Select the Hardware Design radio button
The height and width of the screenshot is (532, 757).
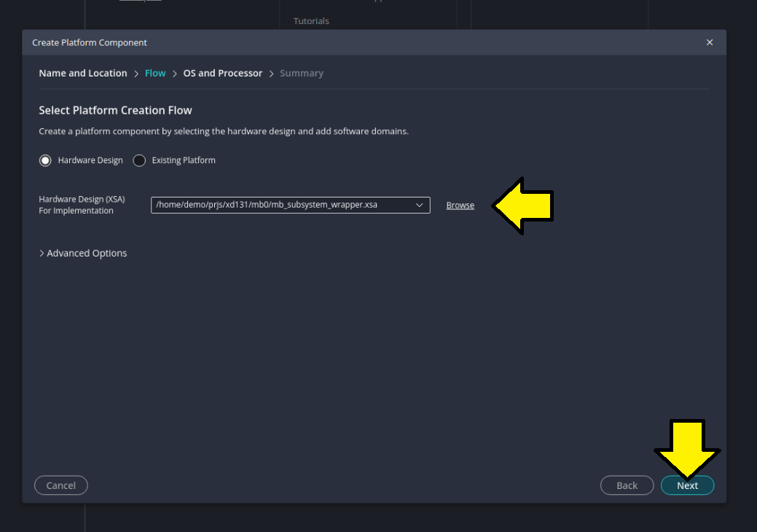click(46, 160)
